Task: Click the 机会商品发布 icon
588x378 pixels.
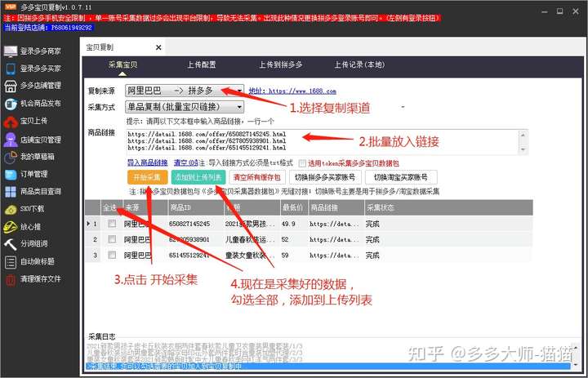Action: (x=11, y=103)
